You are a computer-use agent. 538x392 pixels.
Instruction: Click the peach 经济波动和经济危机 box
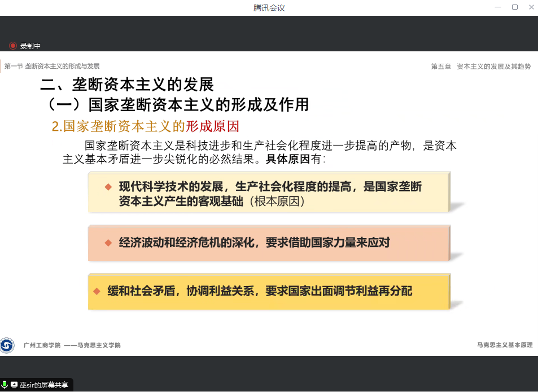[x=269, y=243]
